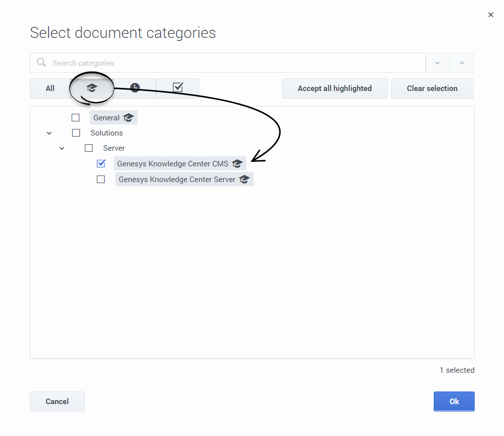The width and height of the screenshot is (504, 436).
Task: Show only checked categories filter tab
Action: click(177, 88)
